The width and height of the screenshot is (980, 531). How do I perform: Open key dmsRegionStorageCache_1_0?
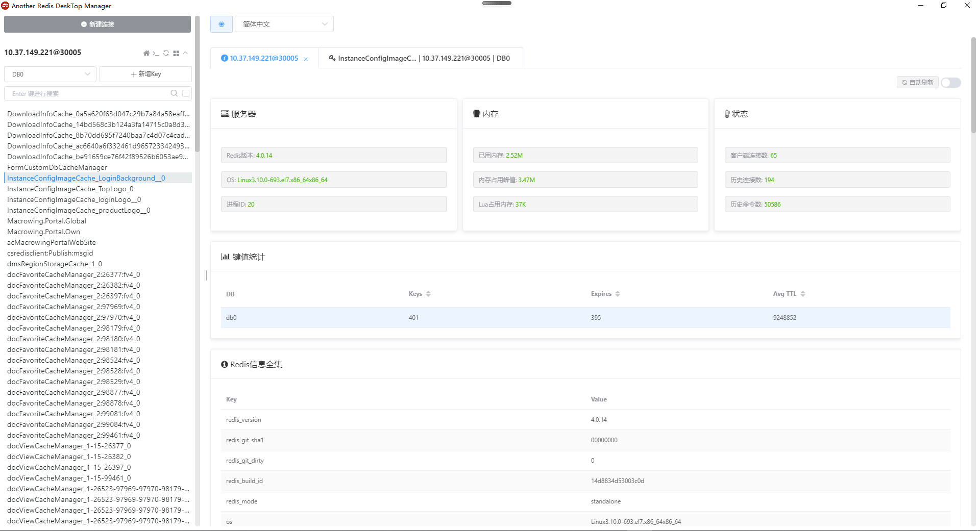pos(55,264)
